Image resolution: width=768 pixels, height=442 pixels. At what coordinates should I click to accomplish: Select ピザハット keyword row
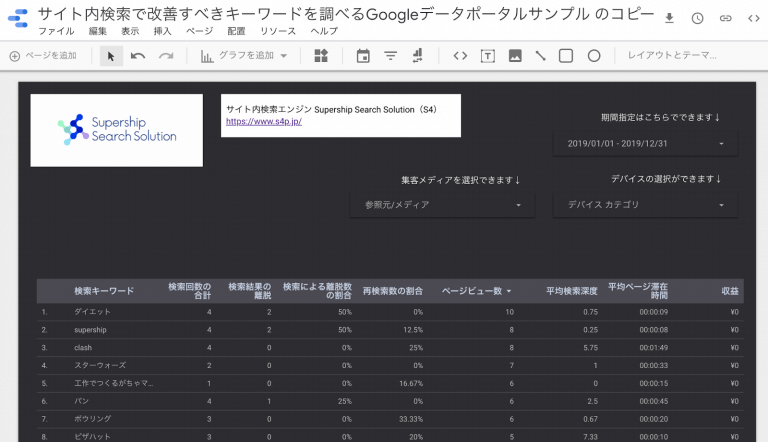390,436
